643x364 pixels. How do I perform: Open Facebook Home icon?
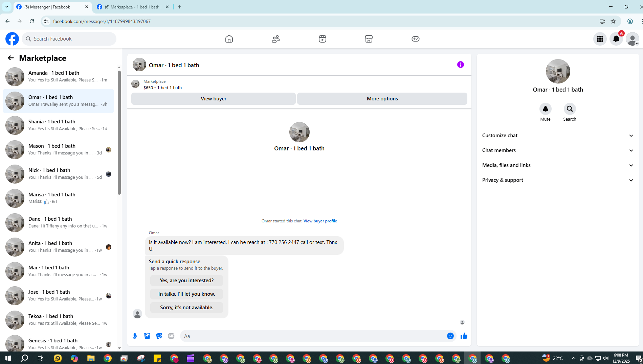(x=229, y=39)
